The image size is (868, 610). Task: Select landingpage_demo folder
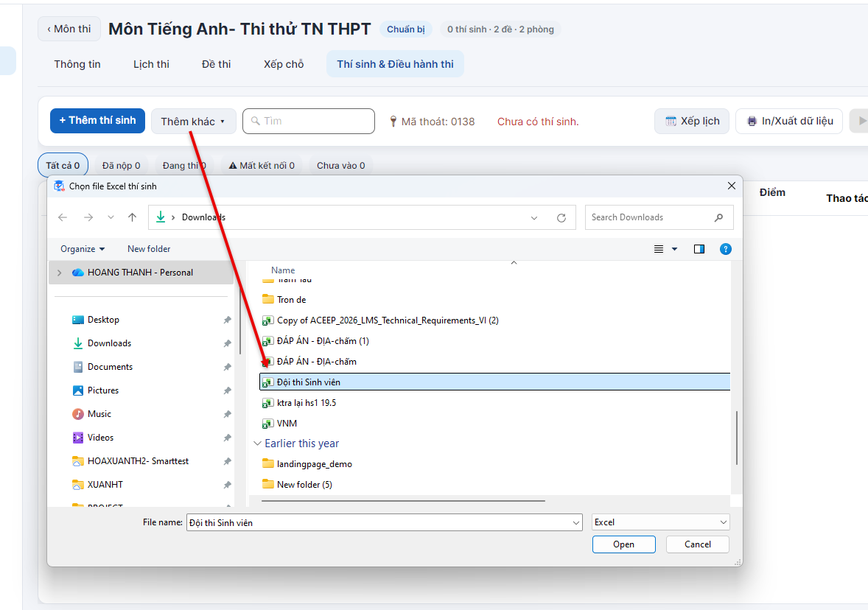[x=314, y=464]
